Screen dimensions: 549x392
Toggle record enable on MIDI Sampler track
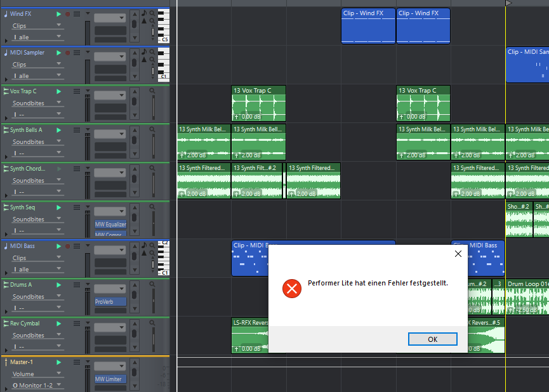click(67, 53)
